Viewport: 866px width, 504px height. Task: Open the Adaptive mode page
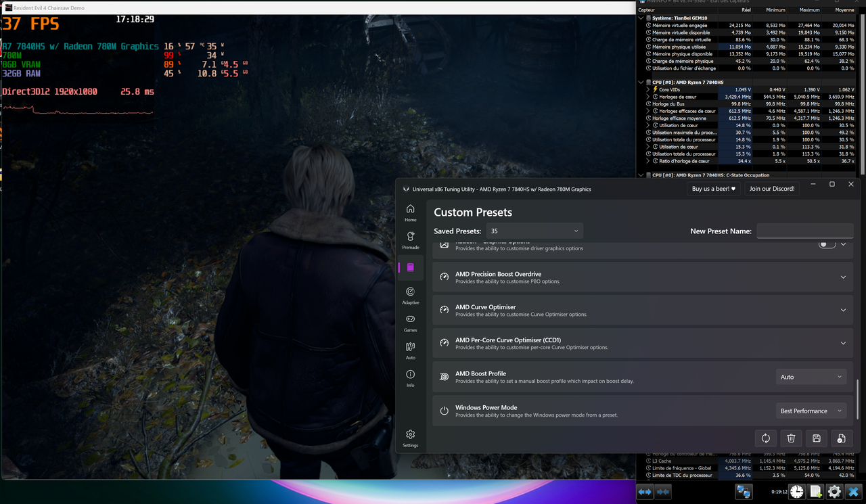410,296
